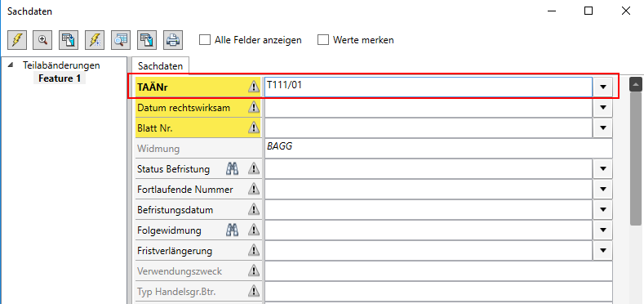Click the Widmung field showing BAGG
The height and width of the screenshot is (304, 644).
(438, 148)
